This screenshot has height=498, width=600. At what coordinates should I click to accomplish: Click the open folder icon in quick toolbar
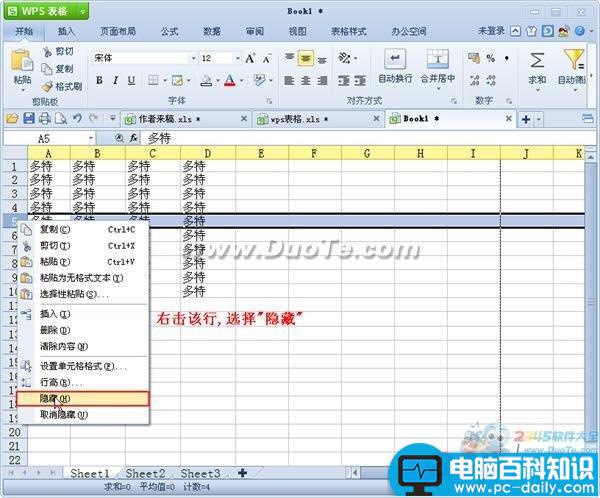pyautogui.click(x=12, y=119)
